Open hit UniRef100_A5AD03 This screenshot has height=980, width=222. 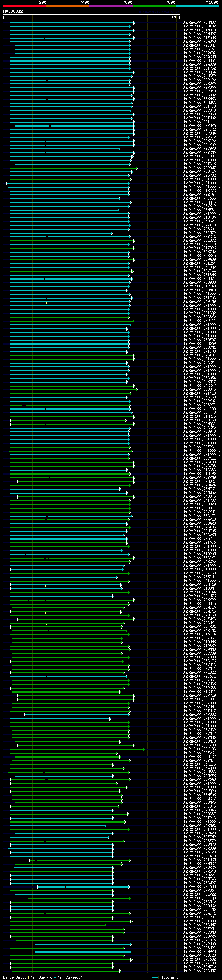pos(199,41)
